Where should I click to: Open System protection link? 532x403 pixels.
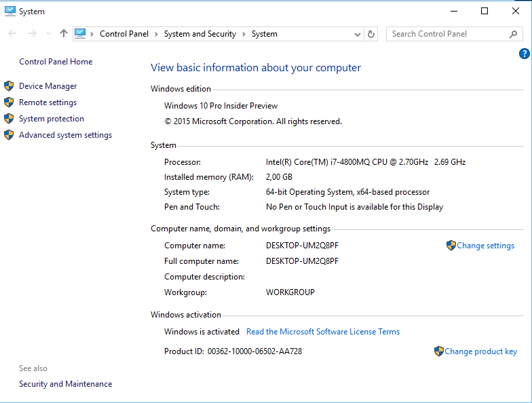pyautogui.click(x=52, y=119)
